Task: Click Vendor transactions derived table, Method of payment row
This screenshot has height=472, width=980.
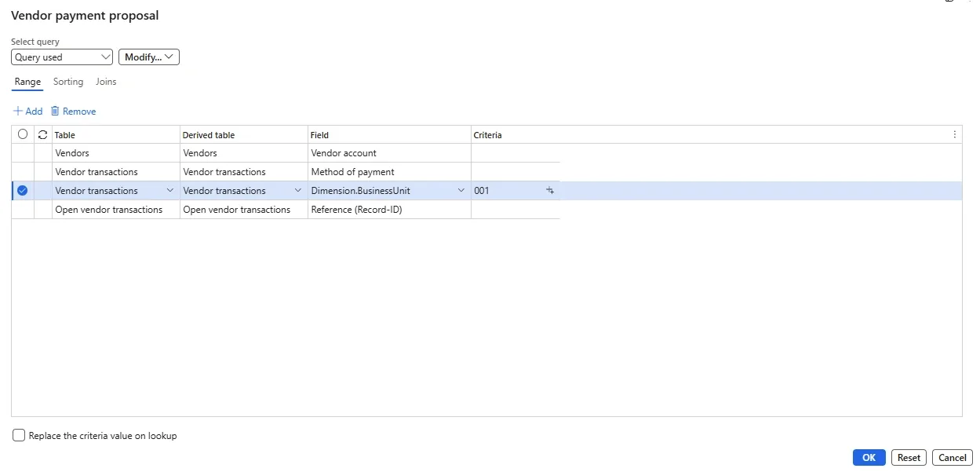Action: point(243,172)
